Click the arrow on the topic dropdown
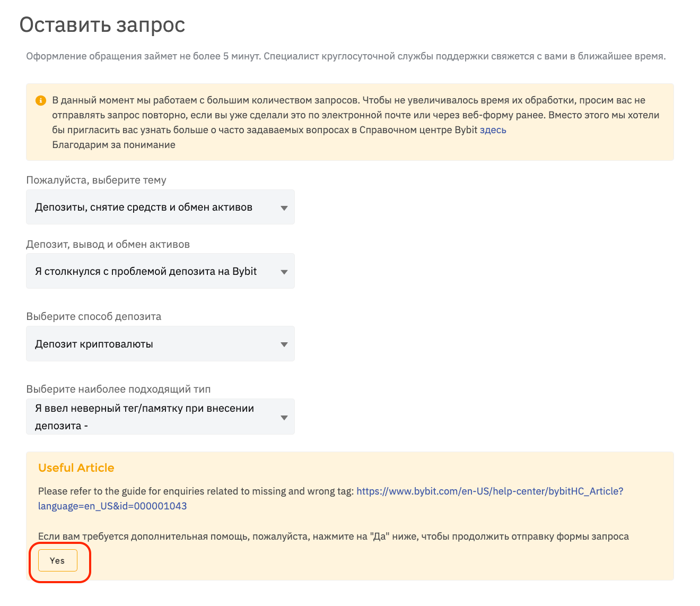Viewport: 700px width, 606px height. (284, 207)
